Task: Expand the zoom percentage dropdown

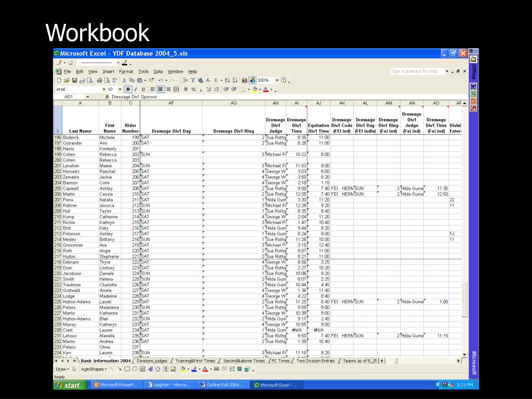Action: (x=277, y=81)
